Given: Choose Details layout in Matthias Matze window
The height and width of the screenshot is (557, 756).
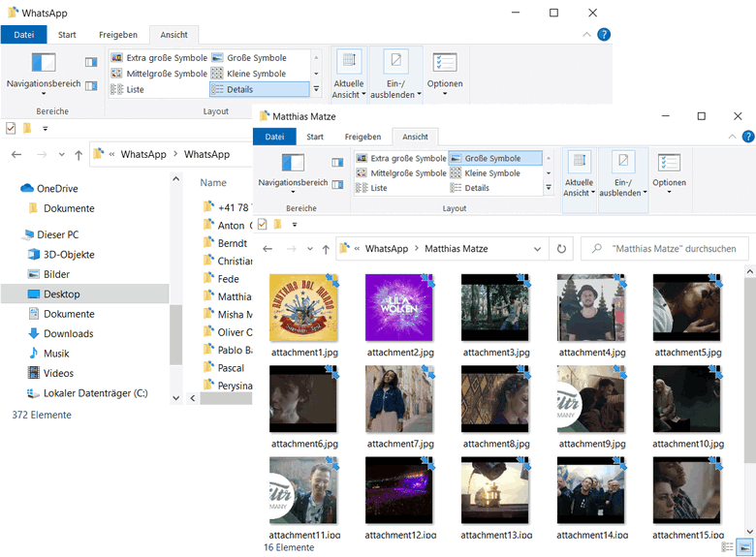Looking at the screenshot, I should pos(470,188).
